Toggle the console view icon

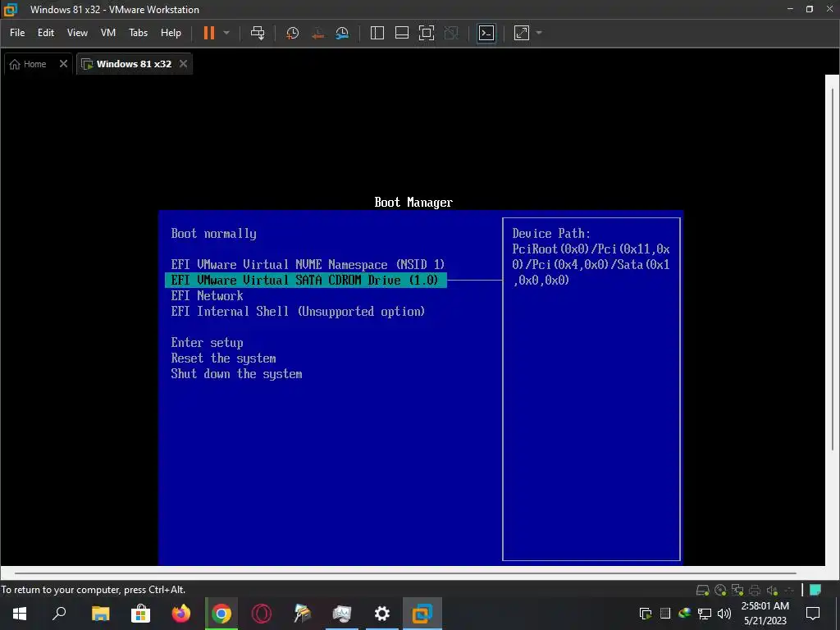tap(486, 33)
